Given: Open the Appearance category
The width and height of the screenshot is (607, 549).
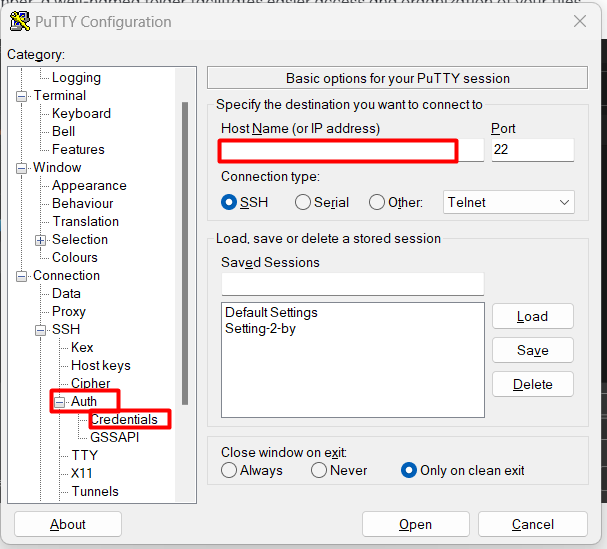Looking at the screenshot, I should 89,185.
